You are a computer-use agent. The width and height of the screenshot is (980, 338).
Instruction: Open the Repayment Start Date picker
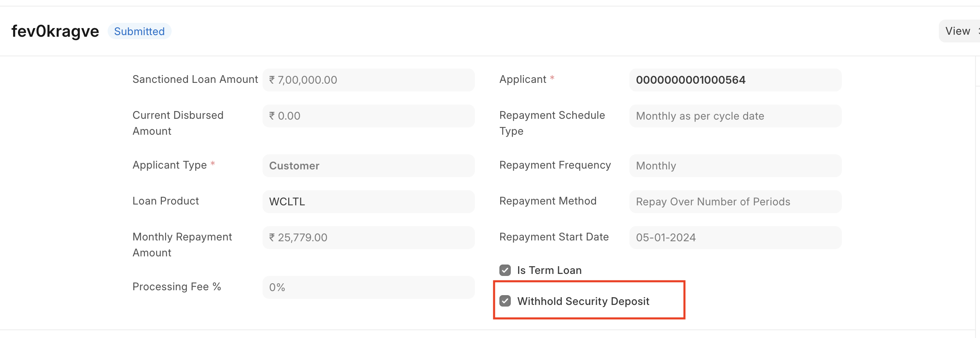735,237
